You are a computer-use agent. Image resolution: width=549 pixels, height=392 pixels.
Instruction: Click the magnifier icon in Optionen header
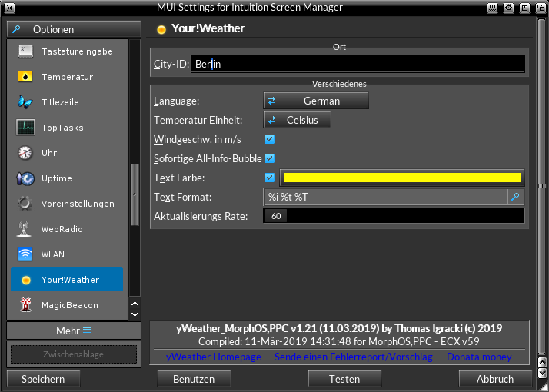tap(16, 29)
